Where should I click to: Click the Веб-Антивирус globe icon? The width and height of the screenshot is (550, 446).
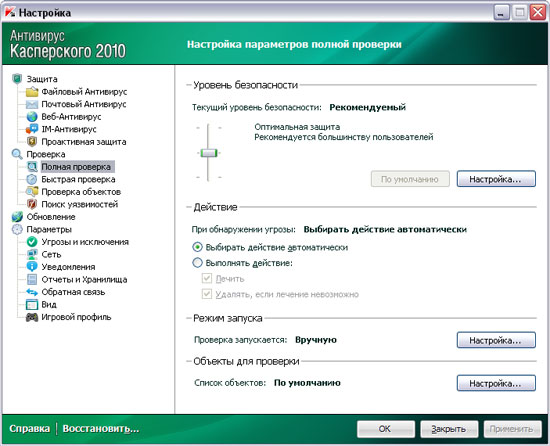click(32, 116)
